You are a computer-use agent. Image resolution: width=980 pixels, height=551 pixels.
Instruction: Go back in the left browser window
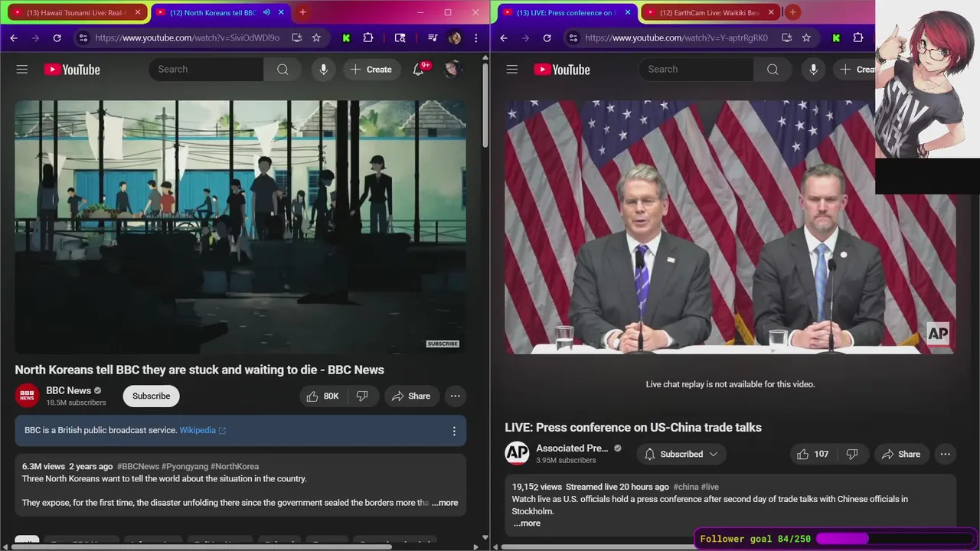(x=14, y=37)
